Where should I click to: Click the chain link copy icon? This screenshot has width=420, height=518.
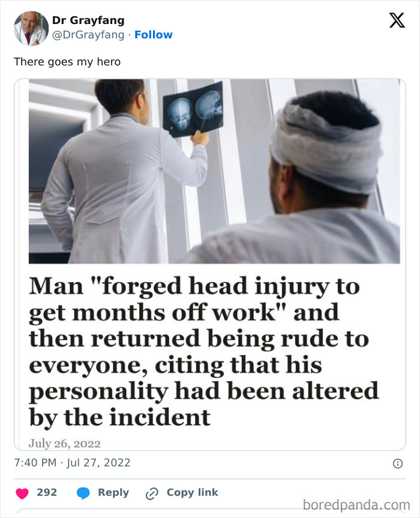pos(152,493)
